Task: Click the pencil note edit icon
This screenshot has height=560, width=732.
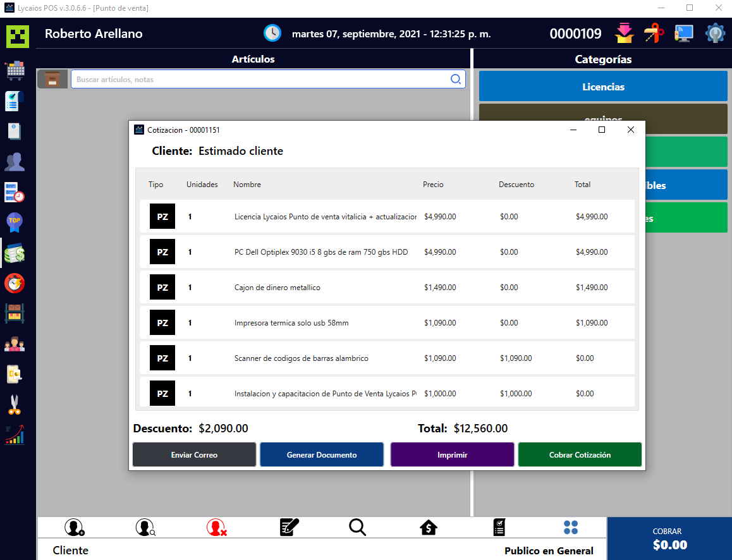Action: [289, 528]
